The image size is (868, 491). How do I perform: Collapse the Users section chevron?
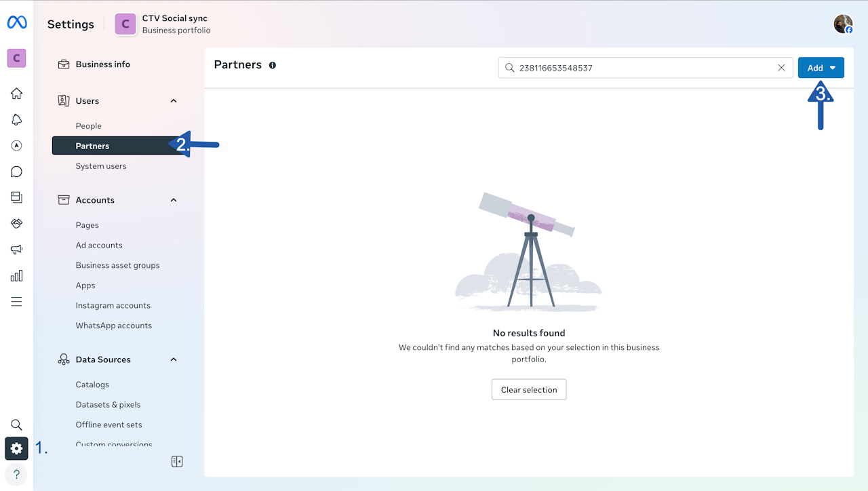click(x=174, y=101)
